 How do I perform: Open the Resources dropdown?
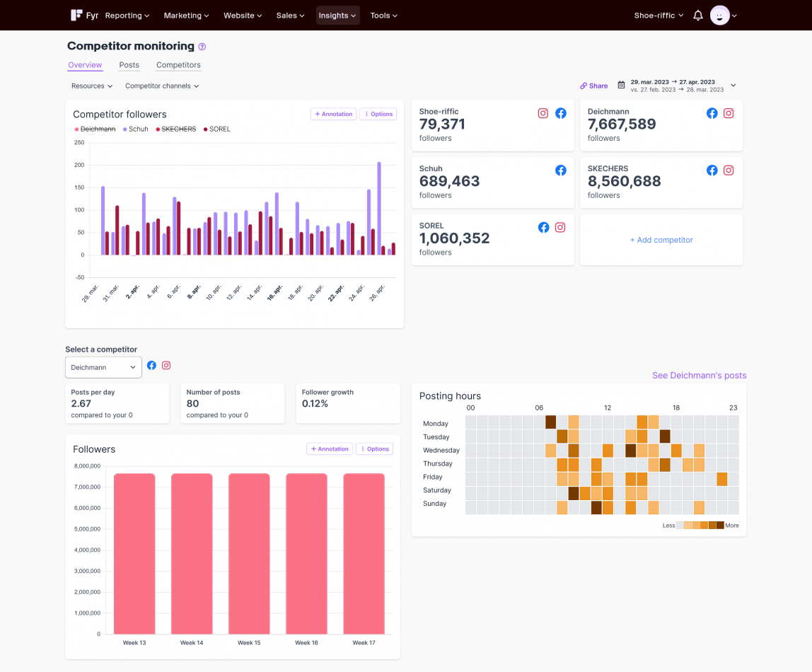(x=91, y=86)
